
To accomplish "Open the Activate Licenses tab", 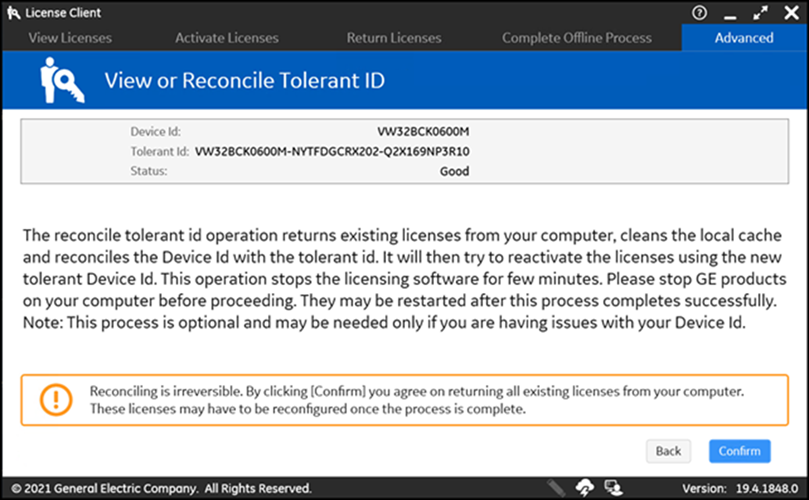I will [226, 38].
